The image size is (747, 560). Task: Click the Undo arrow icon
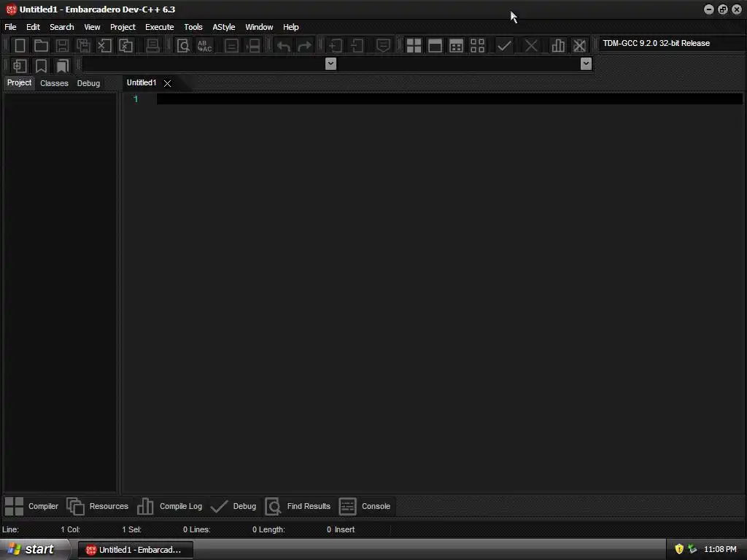(x=284, y=46)
